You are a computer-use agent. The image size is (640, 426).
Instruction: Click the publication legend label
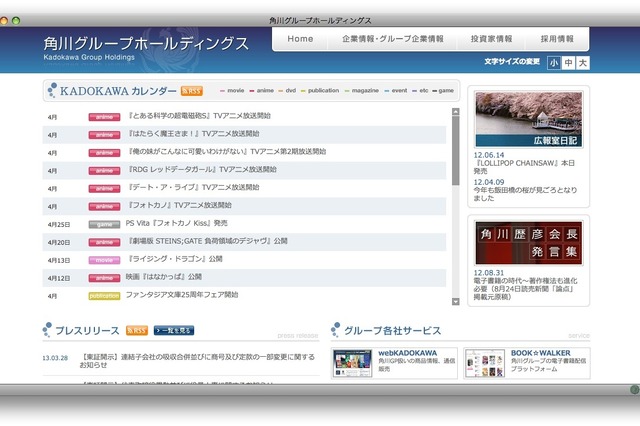[x=323, y=91]
